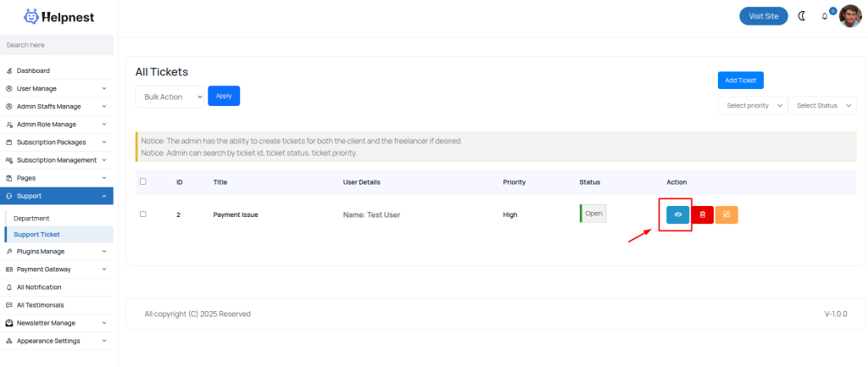Viewport: 868px width, 367px height.
Task: Select All Testimonials in sidebar
Action: click(40, 305)
